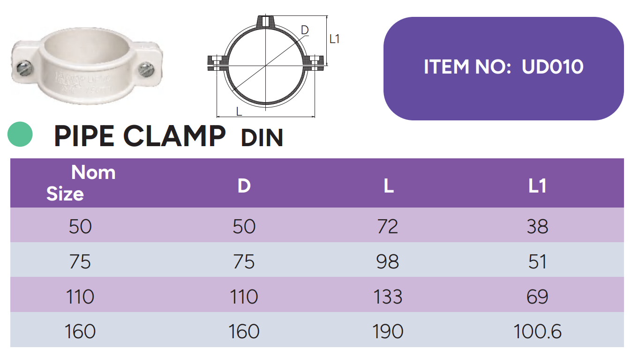The width and height of the screenshot is (639, 364).
Task: Click the green circle beside PIPE CLAMP
Action: 20,134
